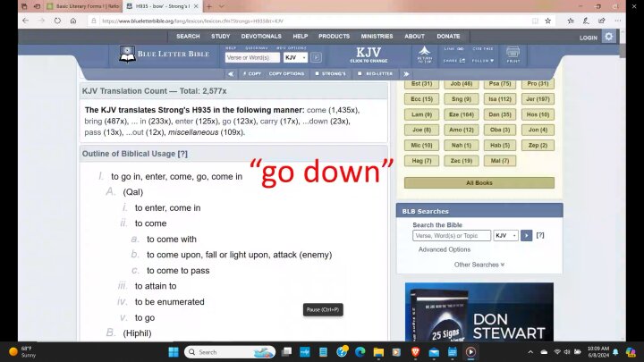Open the Study menu
Viewport: 644px width, 362px height.
click(221, 36)
